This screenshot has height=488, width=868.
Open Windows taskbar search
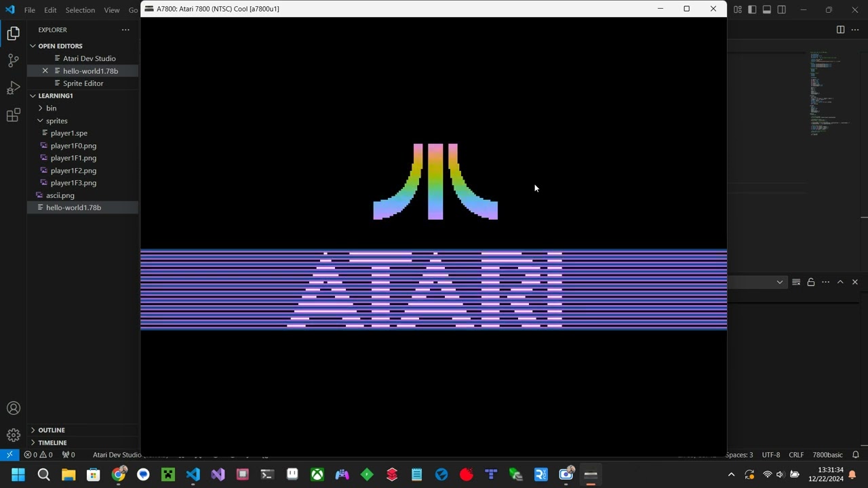click(43, 474)
